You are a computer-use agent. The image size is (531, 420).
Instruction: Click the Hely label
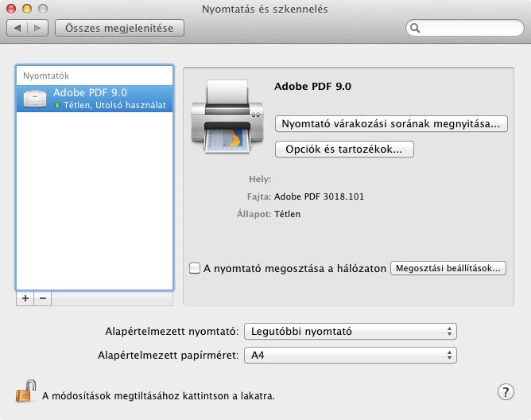pos(260,179)
